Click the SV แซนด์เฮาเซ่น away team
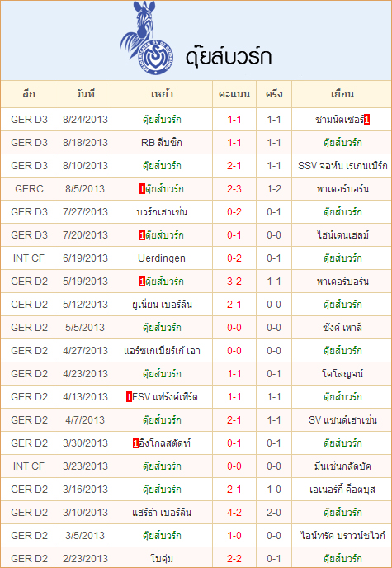 coord(342,420)
